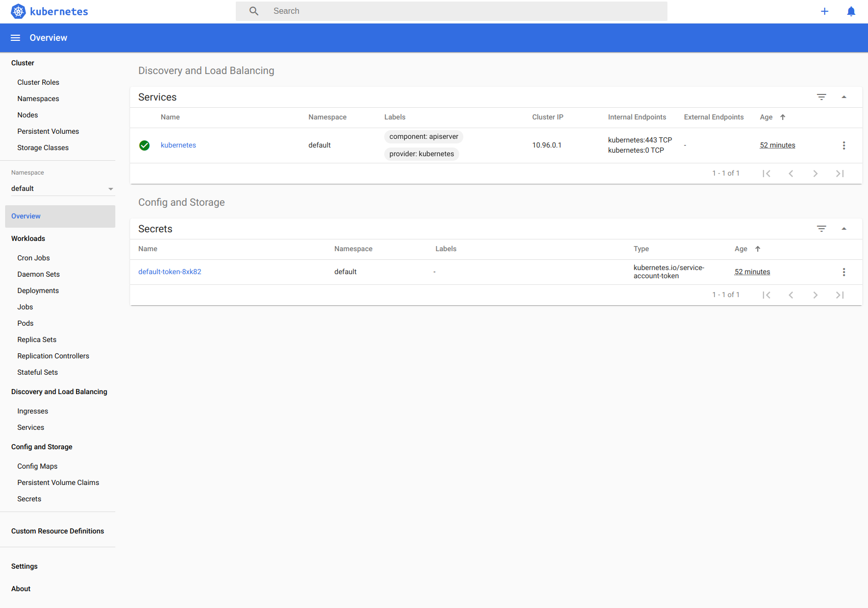Viewport: 868px width, 608px height.
Task: Click the green status icon of kubernetes service
Action: tap(144, 145)
